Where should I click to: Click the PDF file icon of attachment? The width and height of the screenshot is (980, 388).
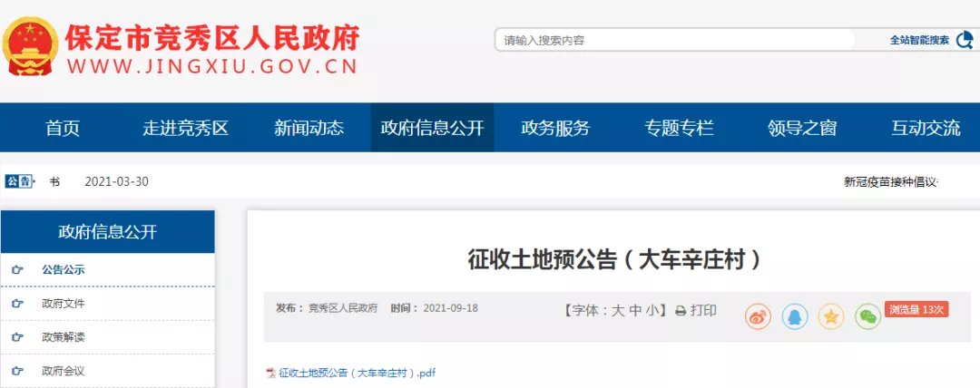[271, 373]
